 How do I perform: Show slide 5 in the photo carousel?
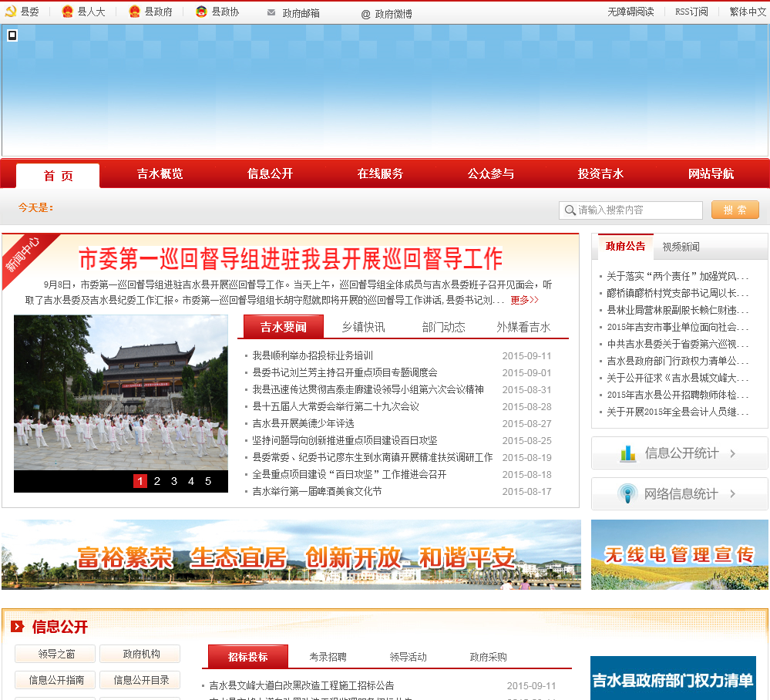click(208, 481)
